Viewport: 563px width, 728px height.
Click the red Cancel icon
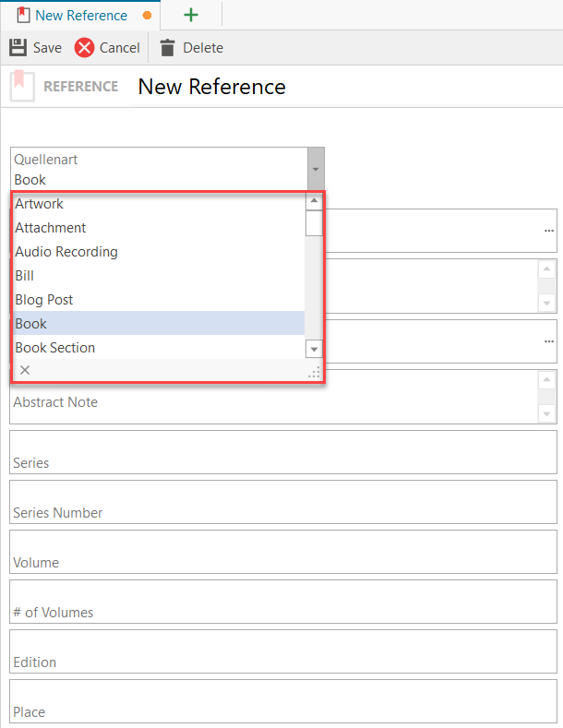point(85,48)
